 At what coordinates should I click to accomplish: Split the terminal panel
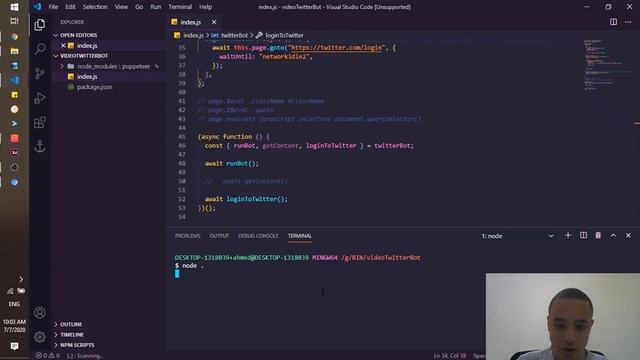point(583,236)
